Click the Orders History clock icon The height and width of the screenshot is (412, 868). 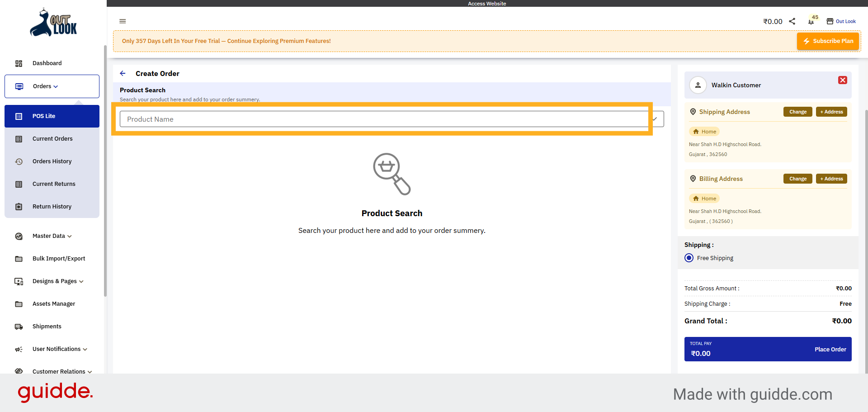click(x=19, y=161)
